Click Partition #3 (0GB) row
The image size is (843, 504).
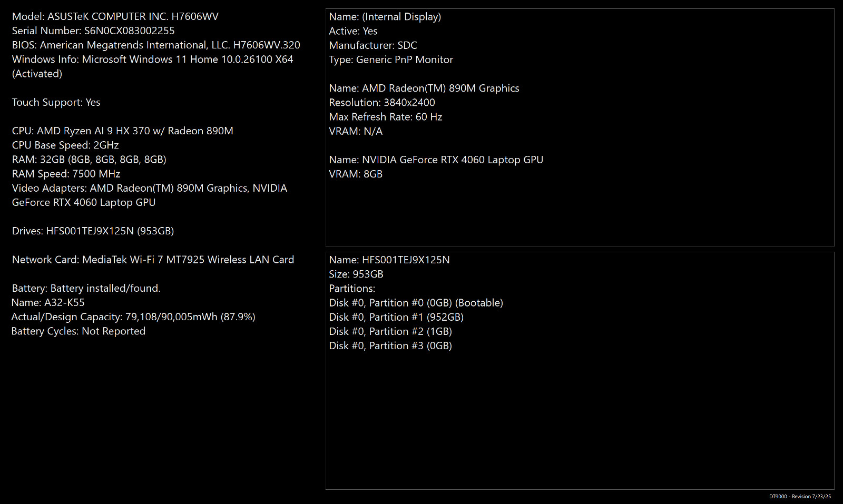(390, 345)
